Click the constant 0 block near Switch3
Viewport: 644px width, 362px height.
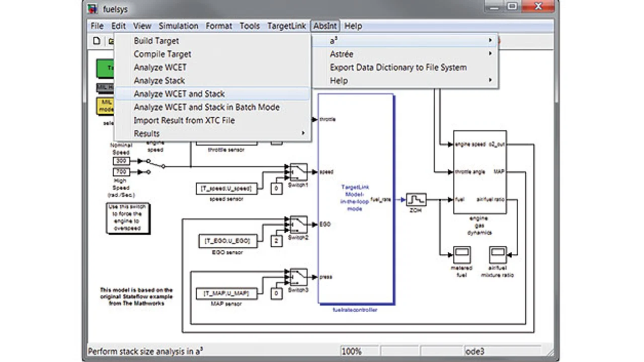(276, 294)
